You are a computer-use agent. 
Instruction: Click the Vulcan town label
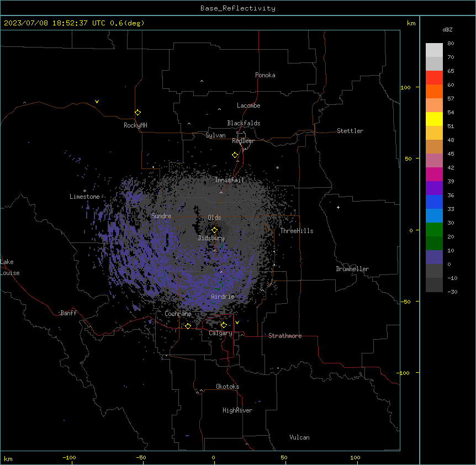coord(300,437)
